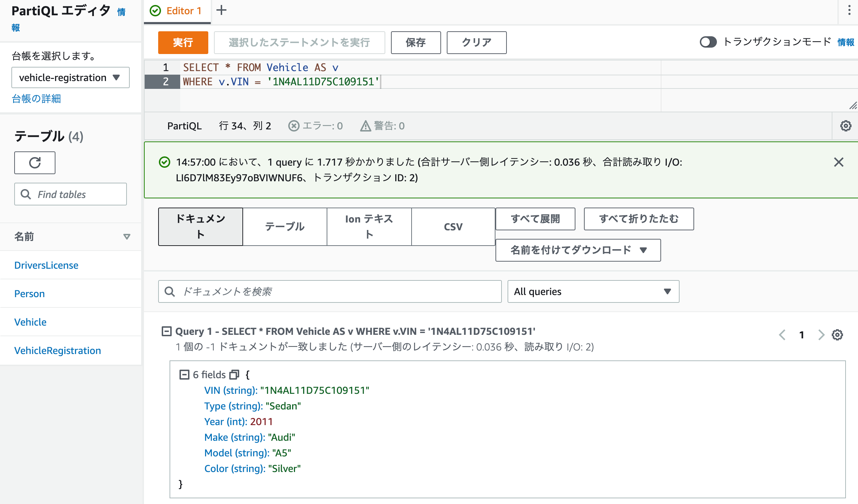Click the Make field 'Audi' value
858x504 pixels.
click(x=281, y=437)
